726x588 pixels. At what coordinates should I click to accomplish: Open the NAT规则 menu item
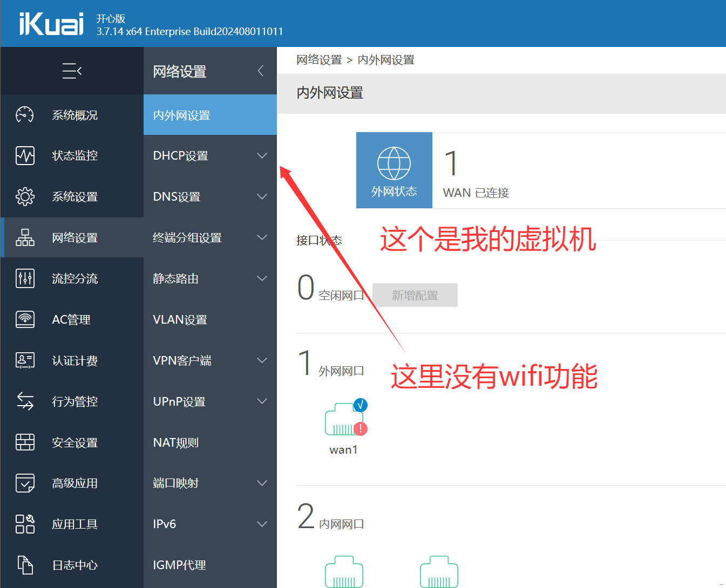[176, 443]
